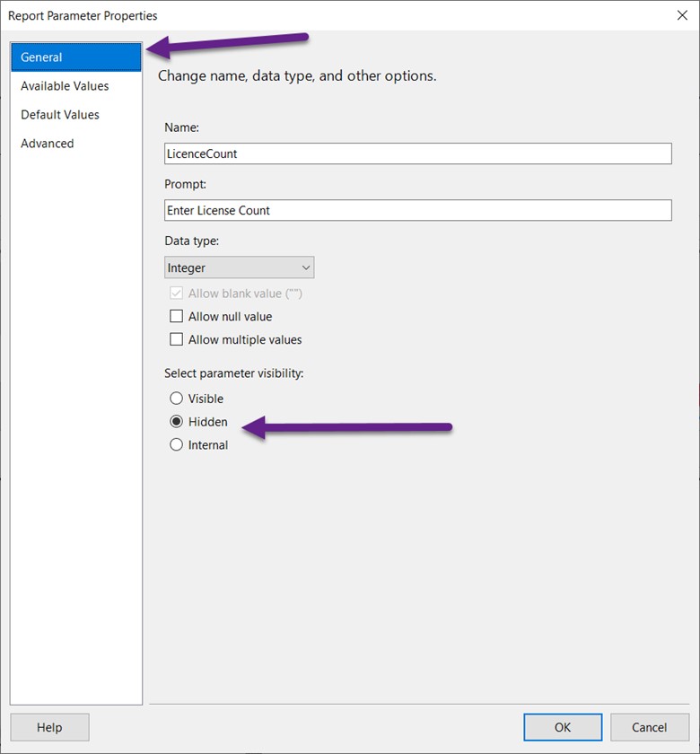This screenshot has height=754, width=700.
Task: Toggle the Allow blank value checkbox
Action: (177, 294)
